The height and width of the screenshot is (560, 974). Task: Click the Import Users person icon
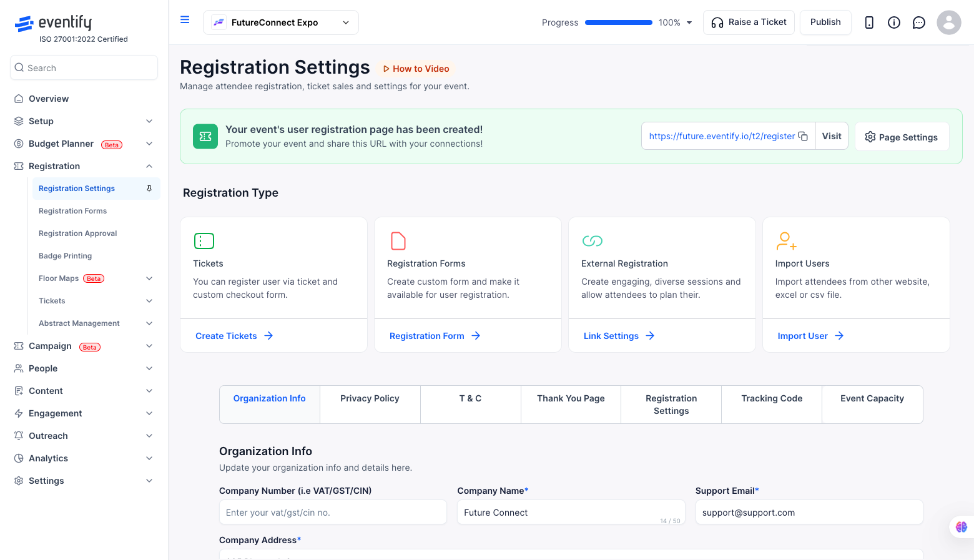[x=786, y=241]
